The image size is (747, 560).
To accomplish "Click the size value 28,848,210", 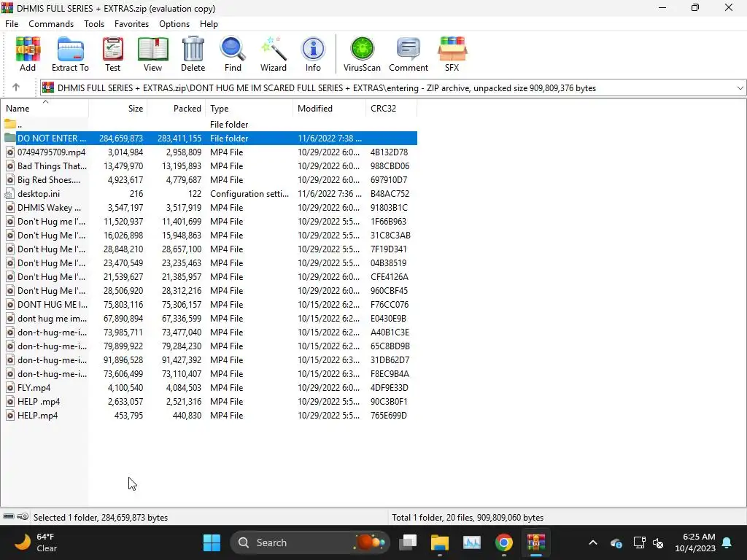I will (123, 249).
